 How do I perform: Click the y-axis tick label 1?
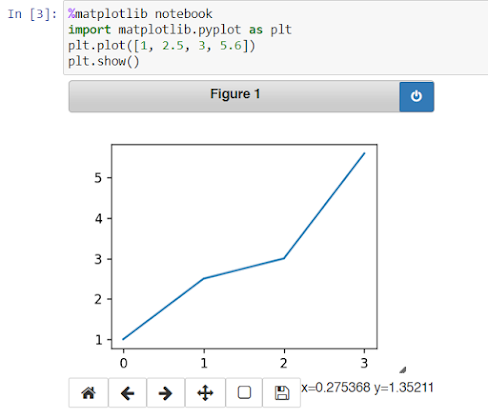pos(98,340)
